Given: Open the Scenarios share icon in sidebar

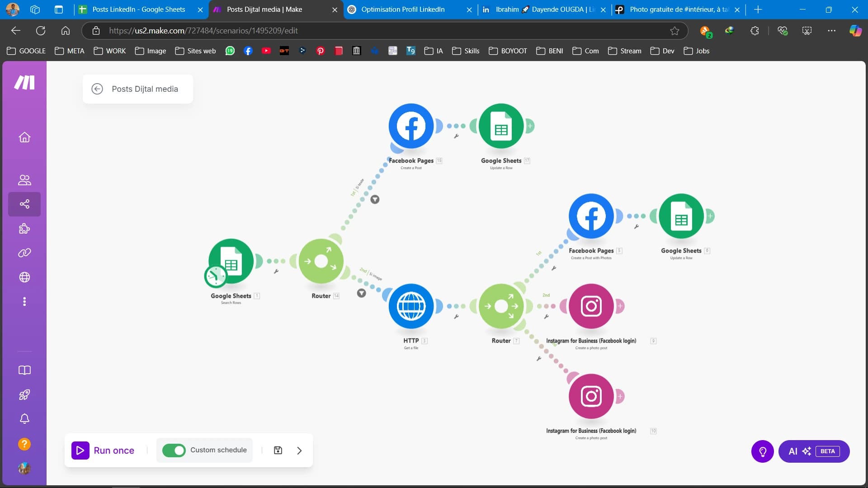Looking at the screenshot, I should coord(24,204).
